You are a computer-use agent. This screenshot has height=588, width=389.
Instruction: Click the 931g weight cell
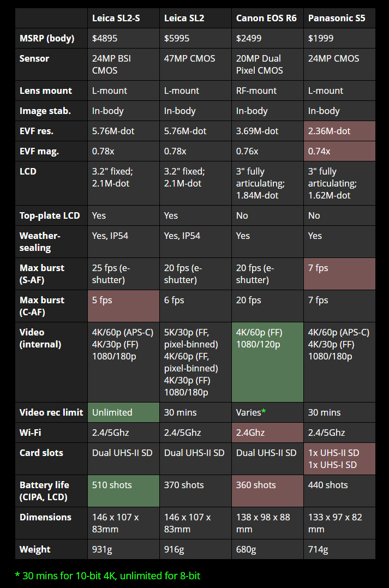[102, 549]
